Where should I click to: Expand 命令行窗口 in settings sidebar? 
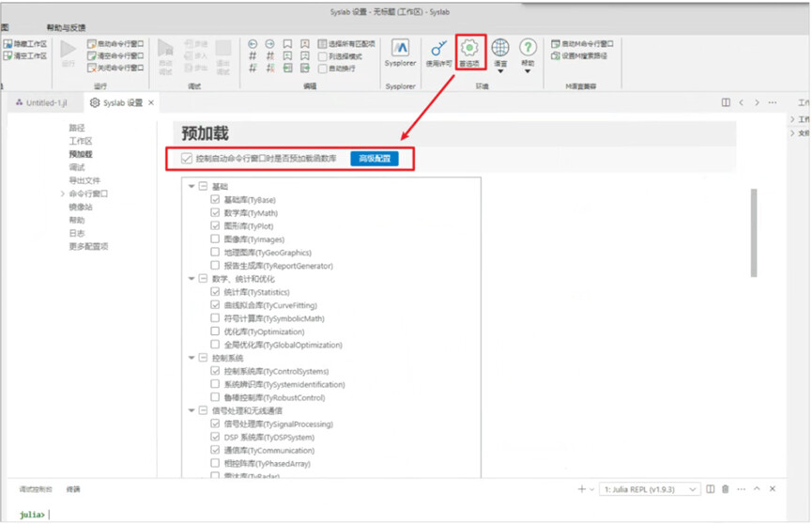pos(63,193)
